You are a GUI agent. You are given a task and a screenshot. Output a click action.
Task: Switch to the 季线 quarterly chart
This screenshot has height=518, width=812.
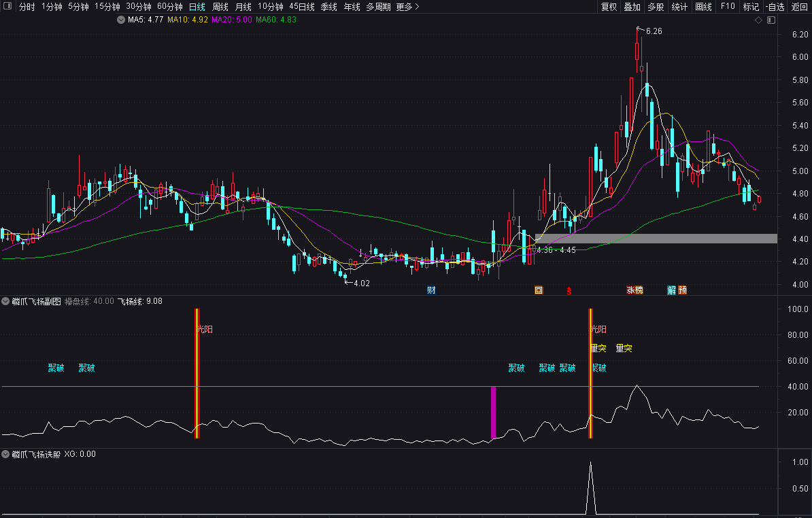tap(329, 7)
